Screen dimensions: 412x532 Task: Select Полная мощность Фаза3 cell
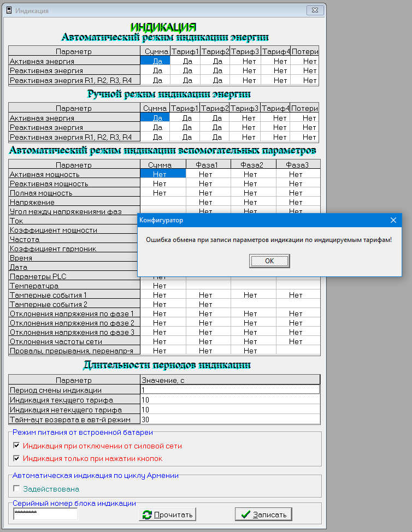click(x=298, y=193)
